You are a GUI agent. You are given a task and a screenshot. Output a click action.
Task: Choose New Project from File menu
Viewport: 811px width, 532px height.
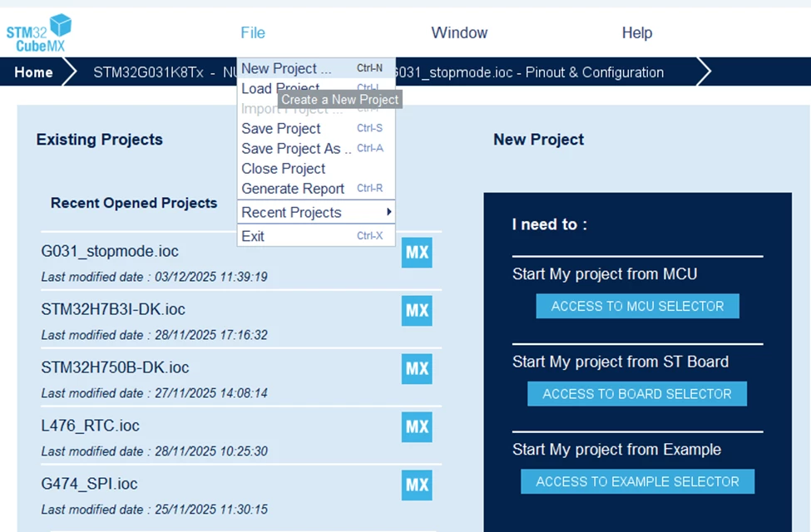(316, 68)
